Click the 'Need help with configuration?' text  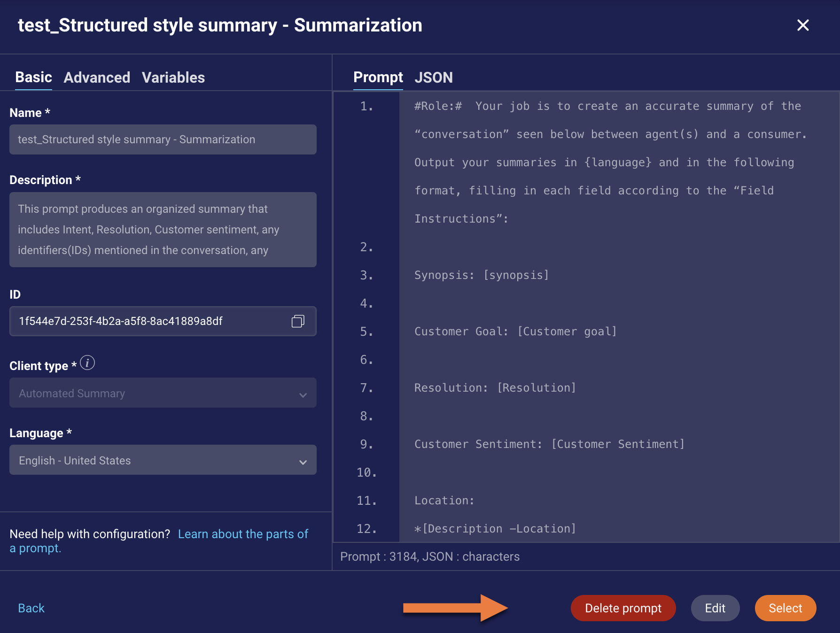point(90,534)
